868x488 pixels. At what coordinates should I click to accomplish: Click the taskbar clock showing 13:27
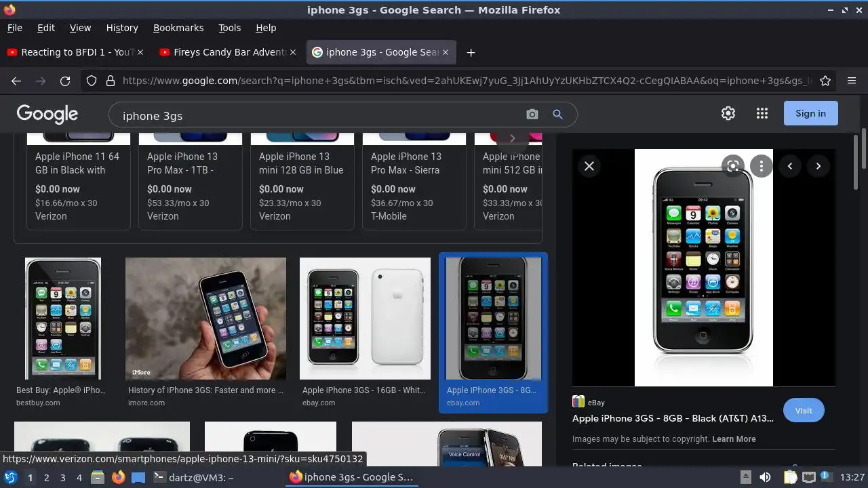click(852, 477)
